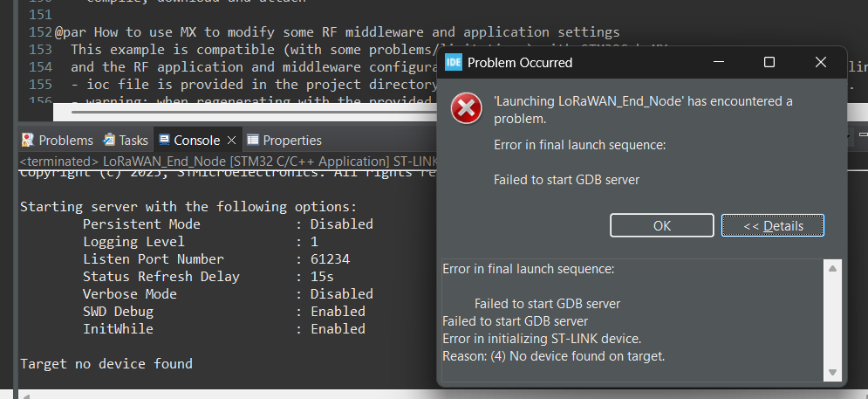Viewport: 868px width, 399px height.
Task: Switch to the Problems tab
Action: pos(58,140)
